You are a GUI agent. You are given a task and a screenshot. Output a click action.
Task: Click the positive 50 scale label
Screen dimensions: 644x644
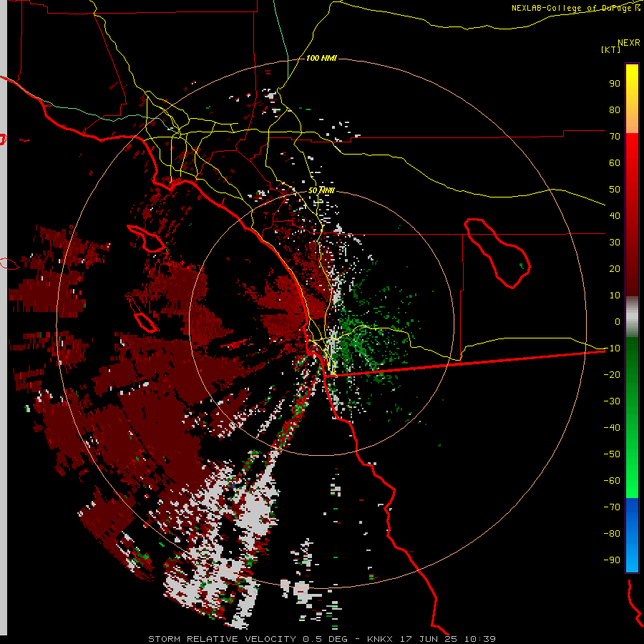615,190
